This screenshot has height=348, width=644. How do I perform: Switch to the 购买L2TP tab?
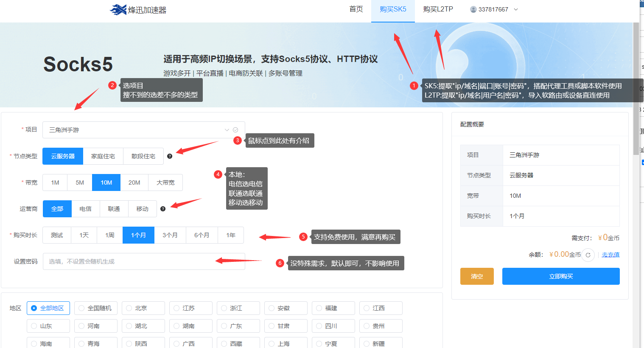(x=438, y=9)
